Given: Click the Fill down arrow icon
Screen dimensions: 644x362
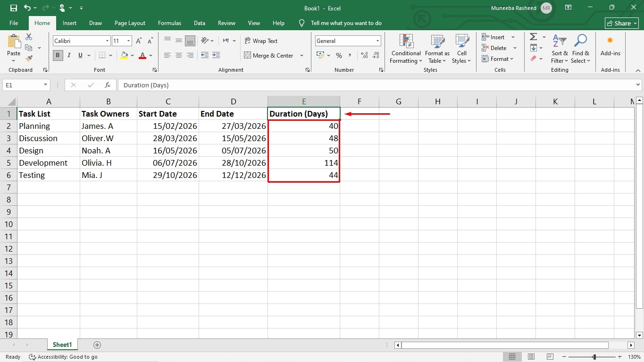Looking at the screenshot, I should pyautogui.click(x=533, y=48).
